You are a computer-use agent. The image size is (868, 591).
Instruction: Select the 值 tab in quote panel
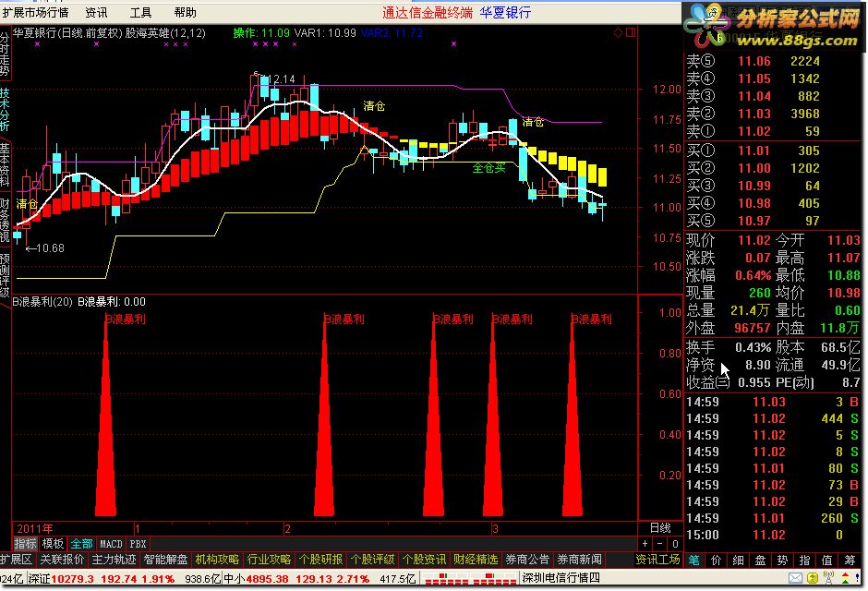[827, 561]
